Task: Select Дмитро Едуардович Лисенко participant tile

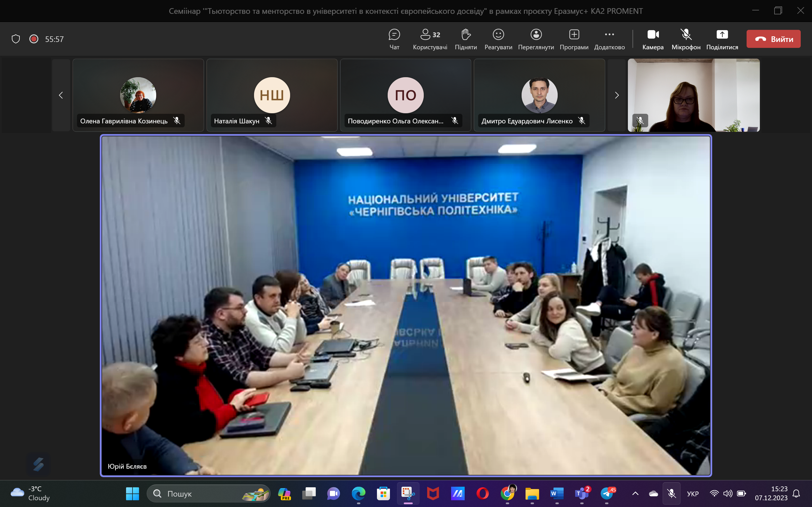Action: 539,95
